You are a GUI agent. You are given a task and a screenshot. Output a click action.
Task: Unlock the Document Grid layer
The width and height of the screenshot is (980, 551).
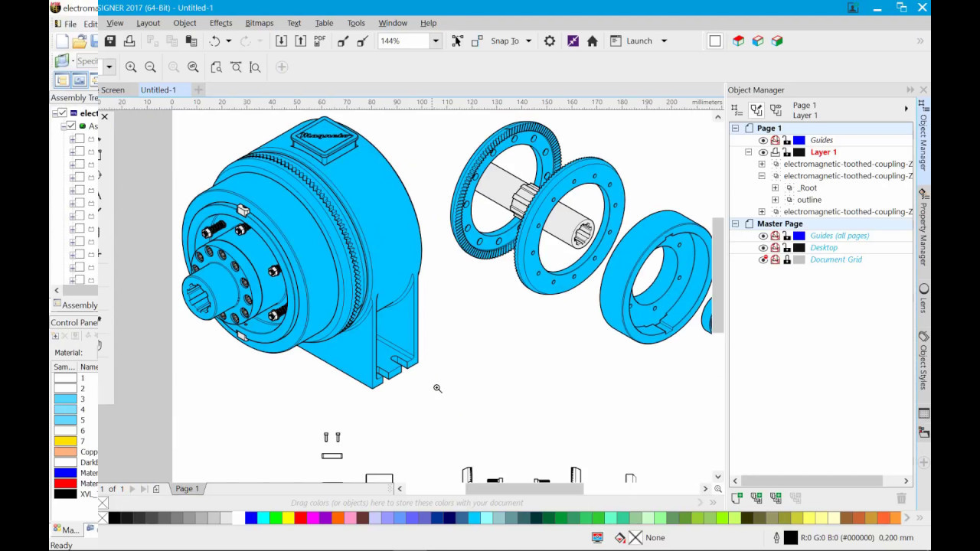click(786, 259)
